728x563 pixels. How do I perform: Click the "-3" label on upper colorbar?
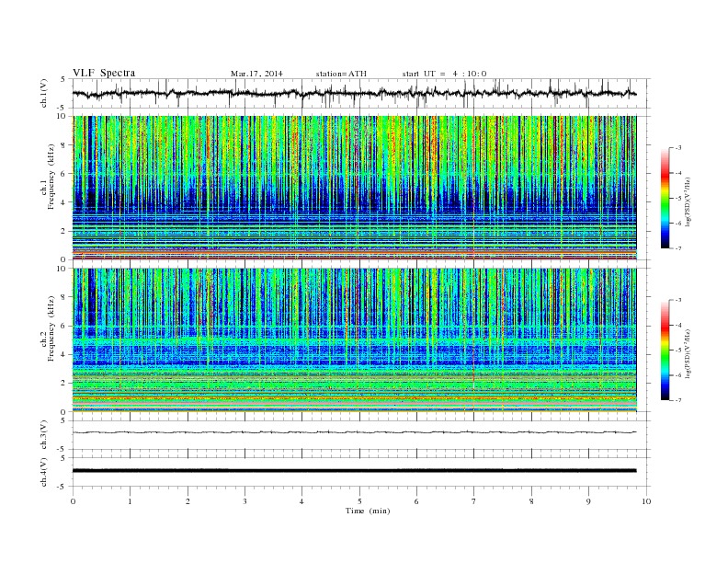coord(677,148)
